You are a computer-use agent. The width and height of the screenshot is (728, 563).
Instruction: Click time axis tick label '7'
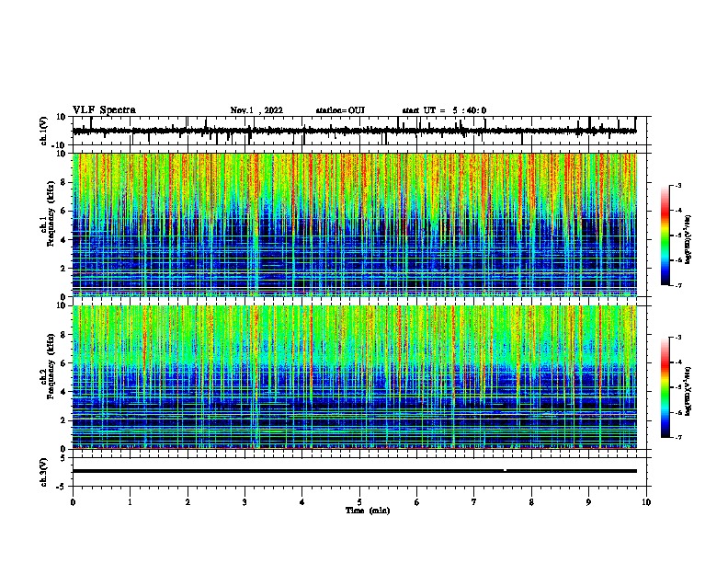click(474, 502)
